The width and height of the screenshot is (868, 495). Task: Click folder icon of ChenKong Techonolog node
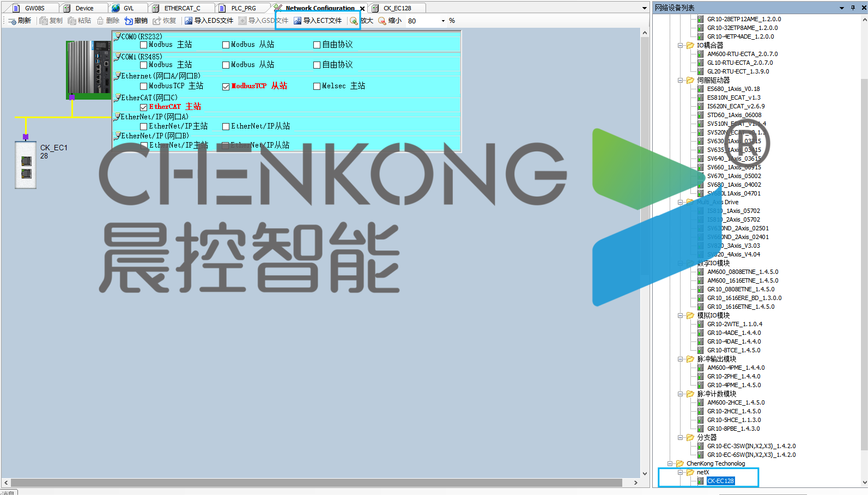click(680, 463)
